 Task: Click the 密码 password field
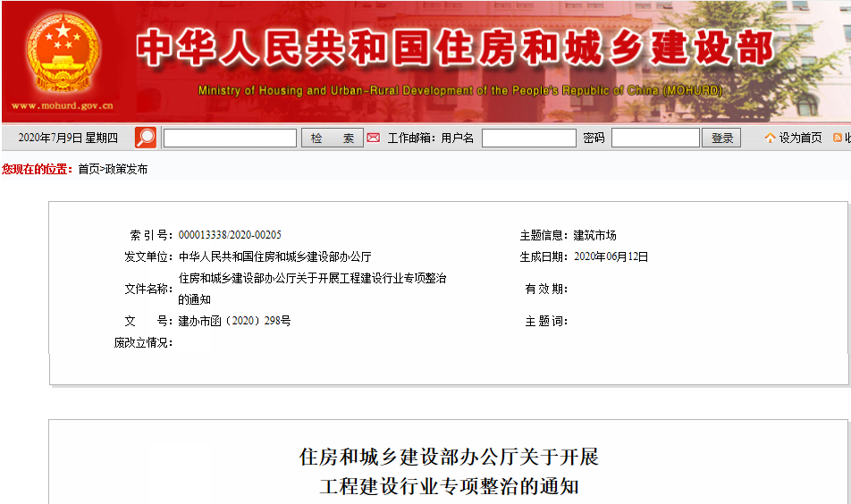tap(655, 139)
